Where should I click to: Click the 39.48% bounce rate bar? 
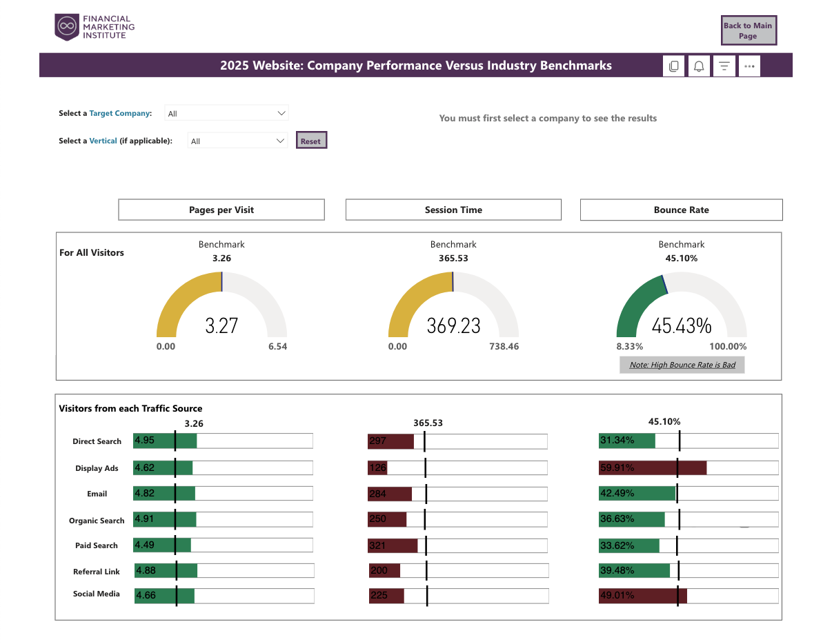click(x=634, y=570)
